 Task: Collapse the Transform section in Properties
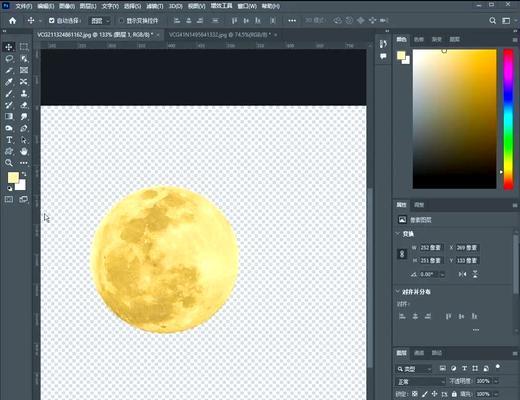[x=398, y=234]
